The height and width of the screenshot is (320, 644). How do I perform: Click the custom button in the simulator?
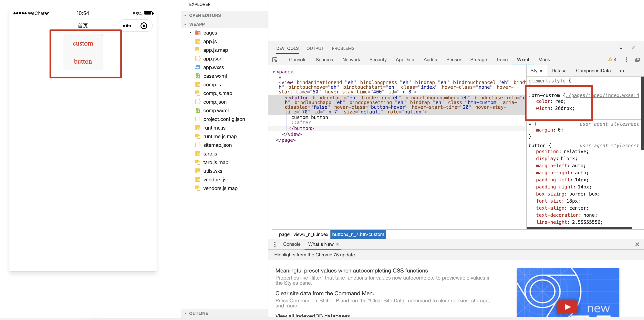tap(83, 52)
